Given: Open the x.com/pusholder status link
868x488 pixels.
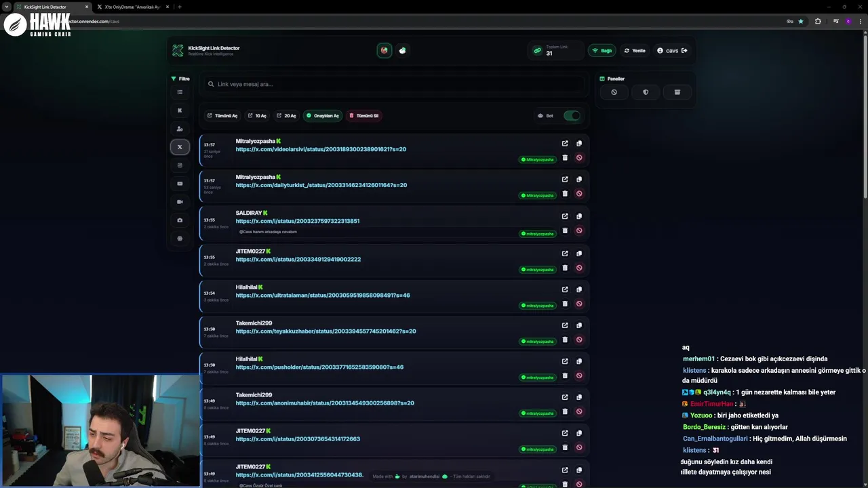Looking at the screenshot, I should 319,367.
